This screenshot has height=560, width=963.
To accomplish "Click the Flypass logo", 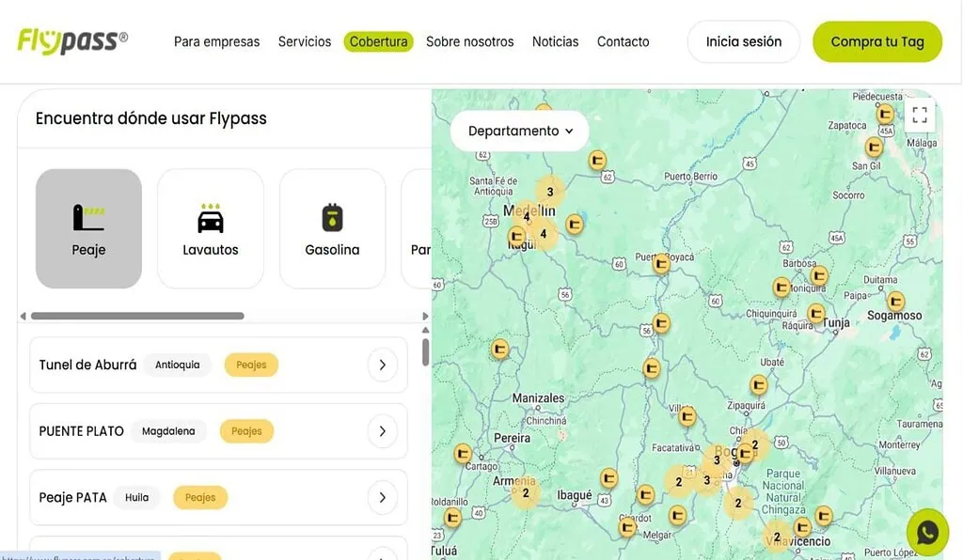I will (x=72, y=41).
